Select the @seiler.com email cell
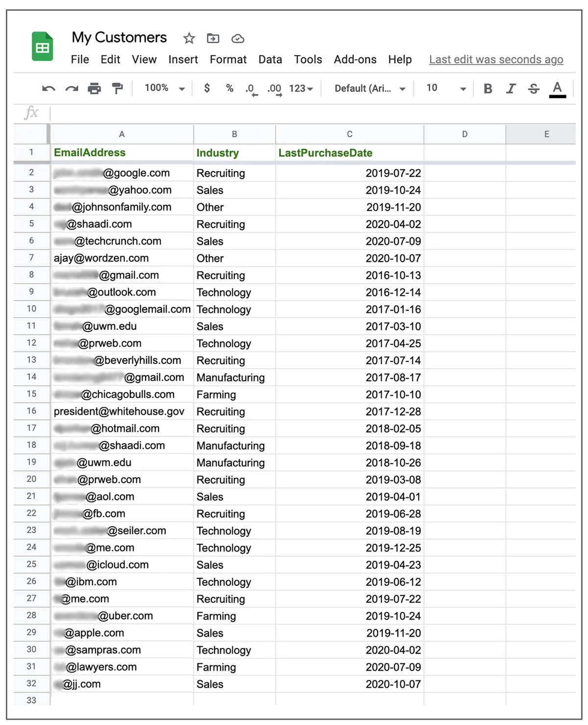The image size is (588, 725). tap(122, 531)
